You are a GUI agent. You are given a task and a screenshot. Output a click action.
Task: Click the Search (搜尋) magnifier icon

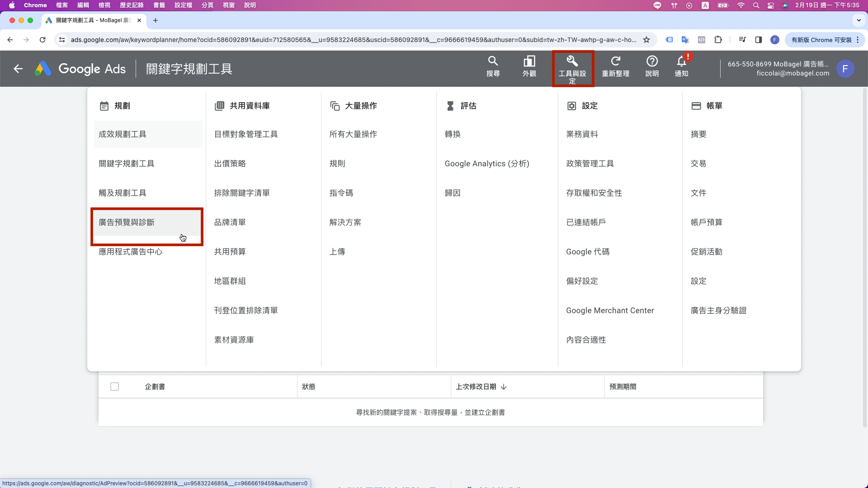493,61
